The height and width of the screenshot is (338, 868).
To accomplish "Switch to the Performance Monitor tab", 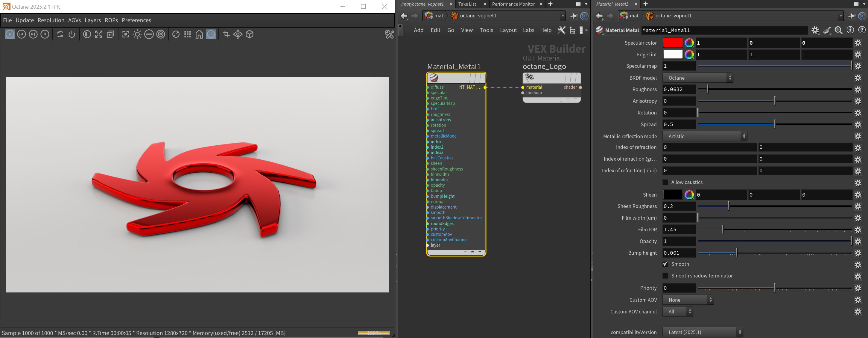I will 513,4.
